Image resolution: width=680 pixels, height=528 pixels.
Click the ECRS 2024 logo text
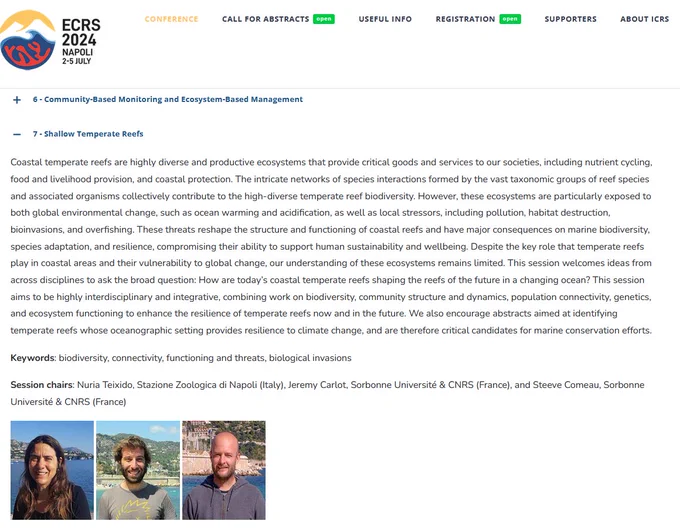coord(81,33)
